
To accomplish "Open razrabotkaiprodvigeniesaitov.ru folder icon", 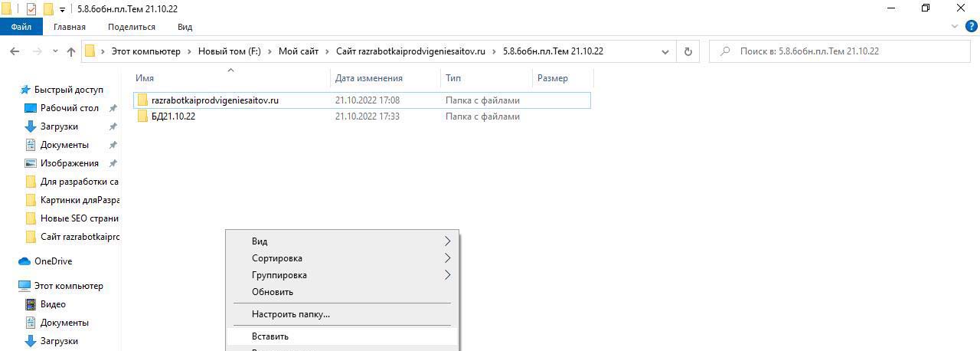I will pyautogui.click(x=142, y=100).
